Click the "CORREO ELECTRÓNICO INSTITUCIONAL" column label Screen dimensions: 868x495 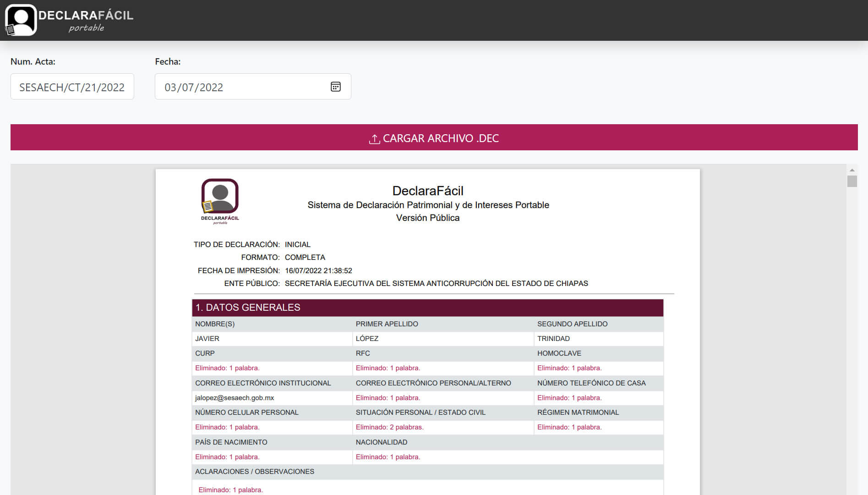click(263, 383)
